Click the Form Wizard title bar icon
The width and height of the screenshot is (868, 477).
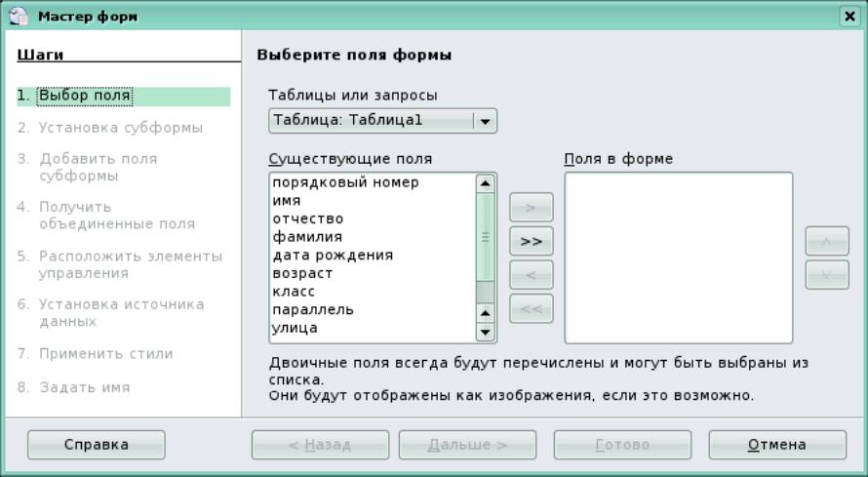pos(19,16)
